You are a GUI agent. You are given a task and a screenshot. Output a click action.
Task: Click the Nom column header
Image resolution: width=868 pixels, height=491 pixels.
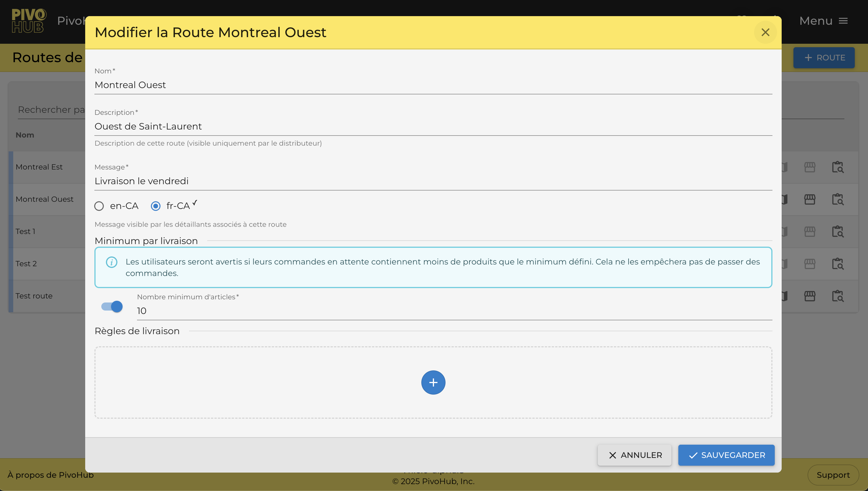[25, 135]
